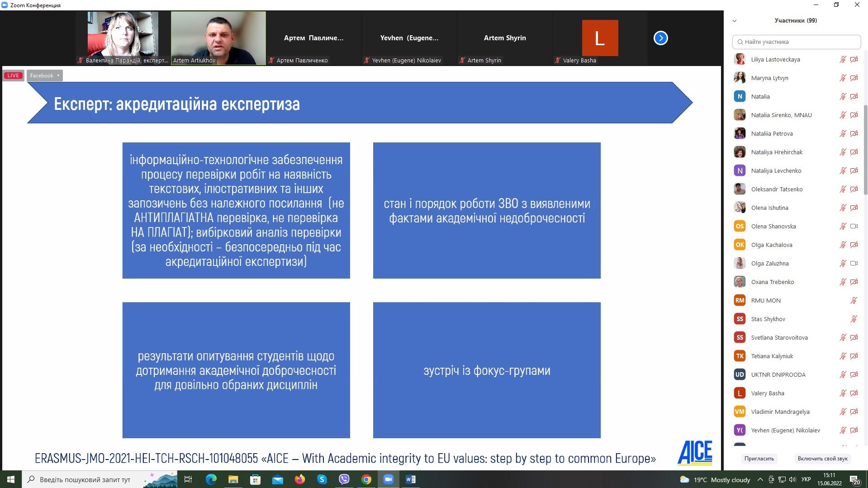Click the VM avatar for Vladimir Mandragelya
Image resolution: width=868 pixels, height=488 pixels.
pos(740,412)
